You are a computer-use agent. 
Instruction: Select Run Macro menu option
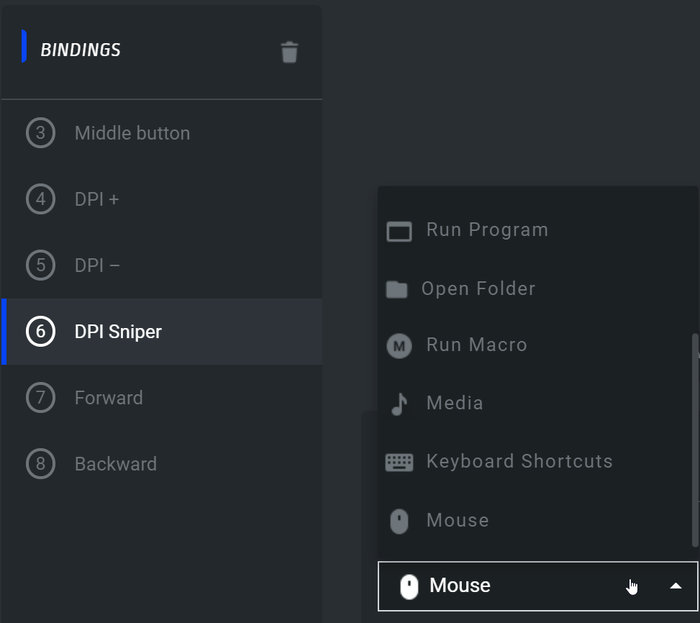476,345
